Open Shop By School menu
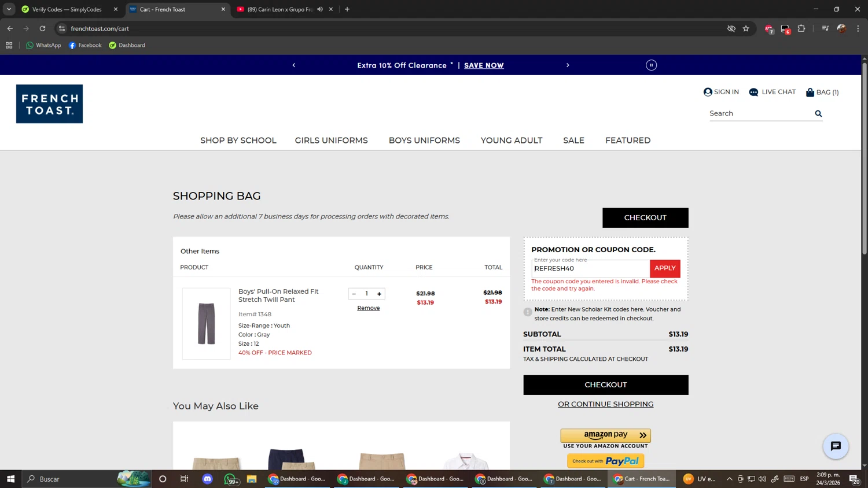This screenshot has width=868, height=488. pyautogui.click(x=238, y=141)
